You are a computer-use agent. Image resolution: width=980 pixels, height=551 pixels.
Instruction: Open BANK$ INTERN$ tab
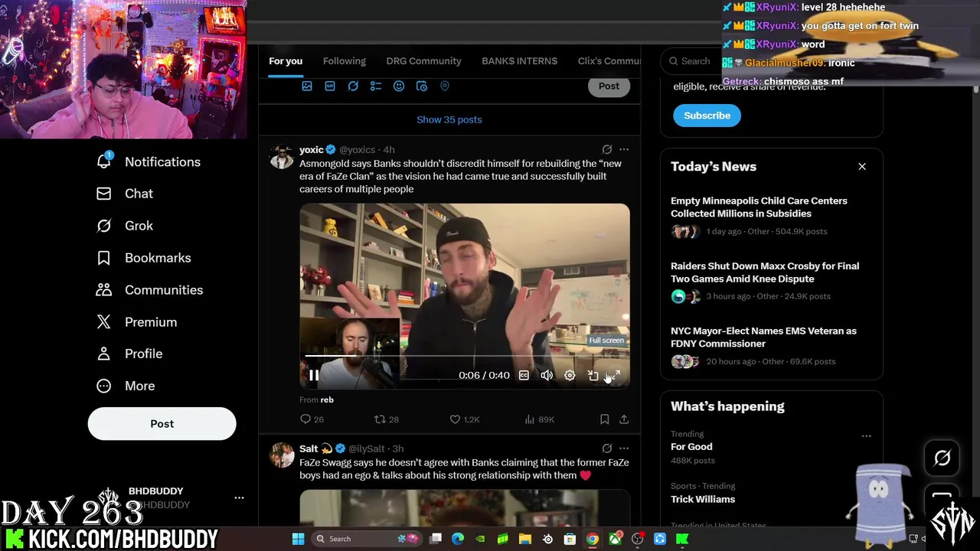(519, 61)
